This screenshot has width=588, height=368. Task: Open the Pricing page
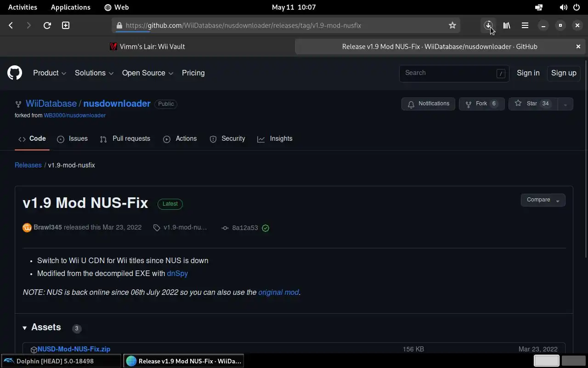pyautogui.click(x=193, y=73)
